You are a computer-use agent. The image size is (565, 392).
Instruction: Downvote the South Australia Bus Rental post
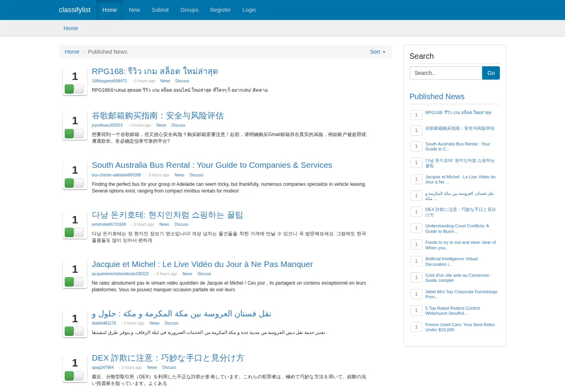pos(79,183)
